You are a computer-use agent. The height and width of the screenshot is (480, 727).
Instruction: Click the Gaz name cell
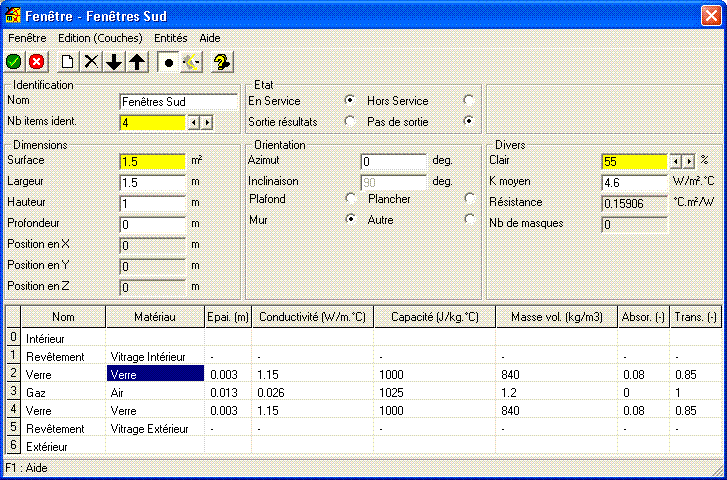pyautogui.click(x=64, y=392)
